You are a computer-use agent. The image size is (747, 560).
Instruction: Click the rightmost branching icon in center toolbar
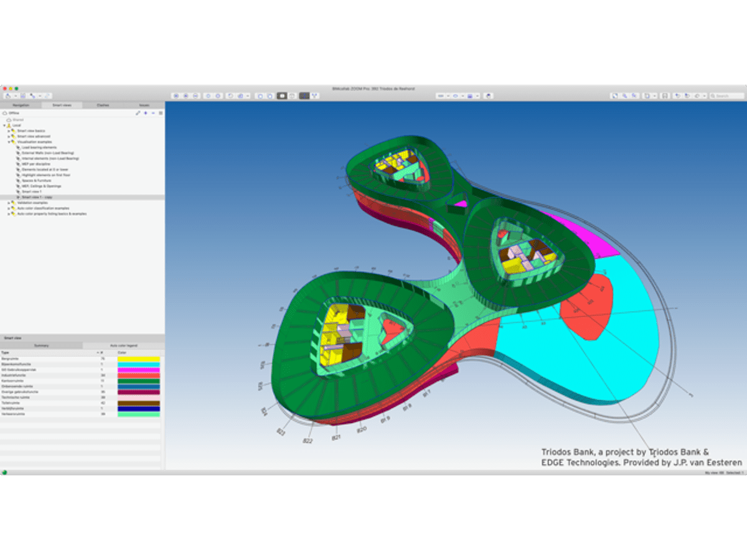pyautogui.click(x=315, y=96)
